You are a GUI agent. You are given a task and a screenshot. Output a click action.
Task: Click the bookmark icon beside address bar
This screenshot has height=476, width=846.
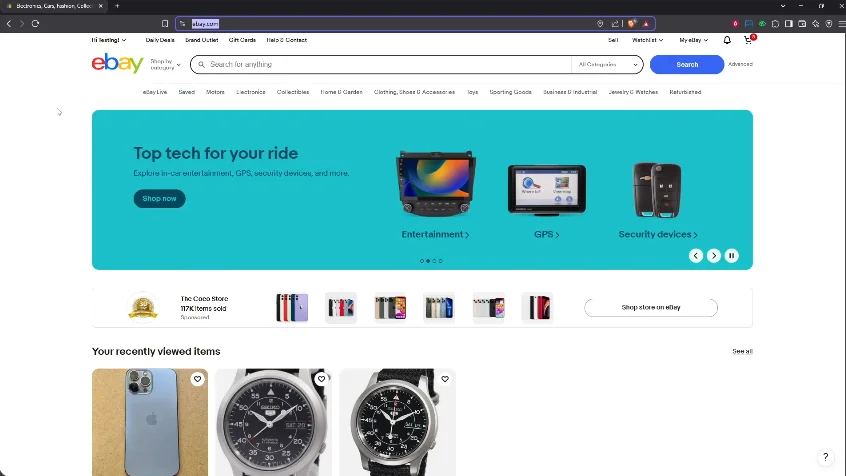click(165, 24)
